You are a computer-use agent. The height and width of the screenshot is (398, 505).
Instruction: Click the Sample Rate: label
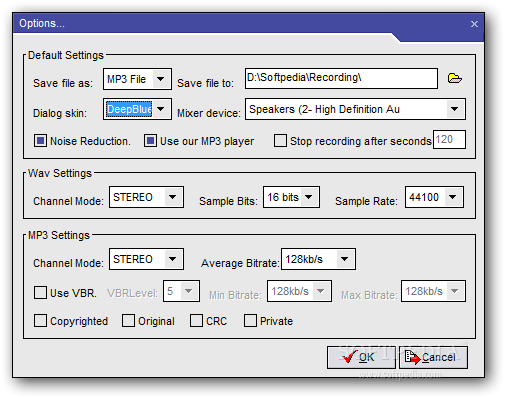point(366,201)
